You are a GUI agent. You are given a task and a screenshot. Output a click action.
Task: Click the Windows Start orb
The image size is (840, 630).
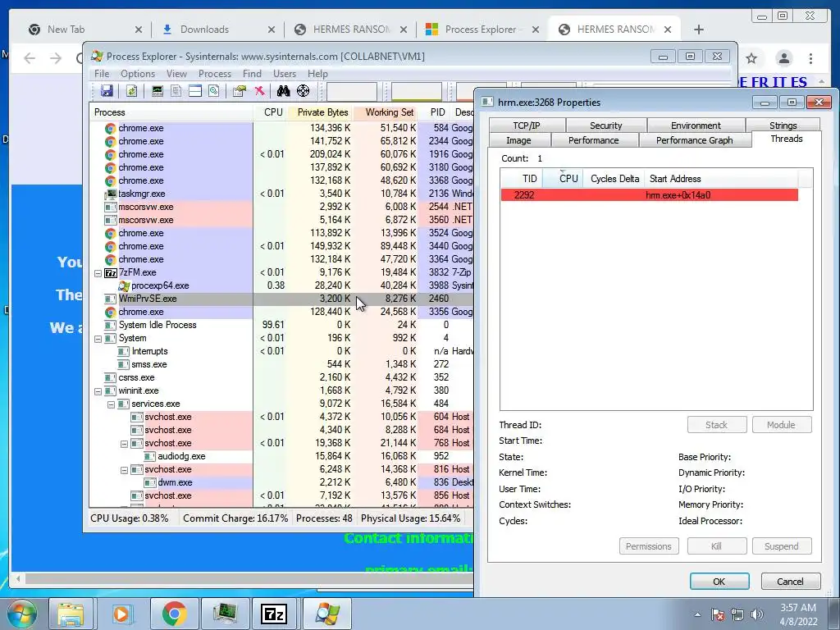click(21, 614)
